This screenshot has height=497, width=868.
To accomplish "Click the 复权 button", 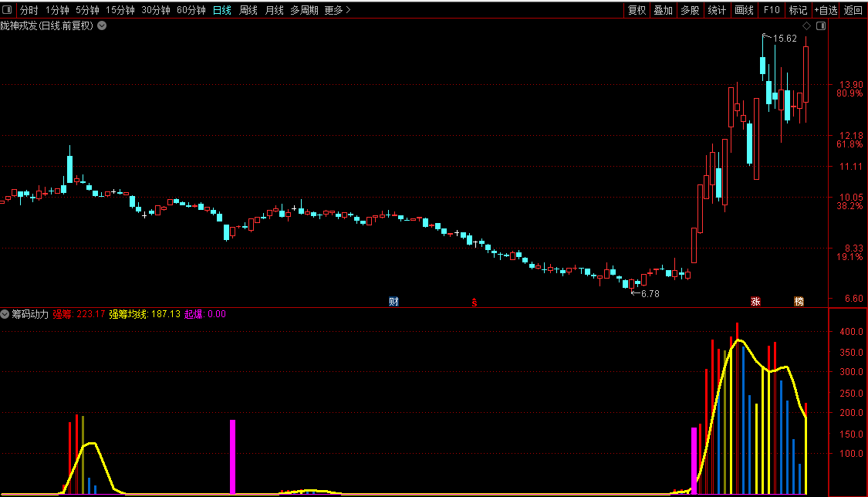I will tap(637, 10).
